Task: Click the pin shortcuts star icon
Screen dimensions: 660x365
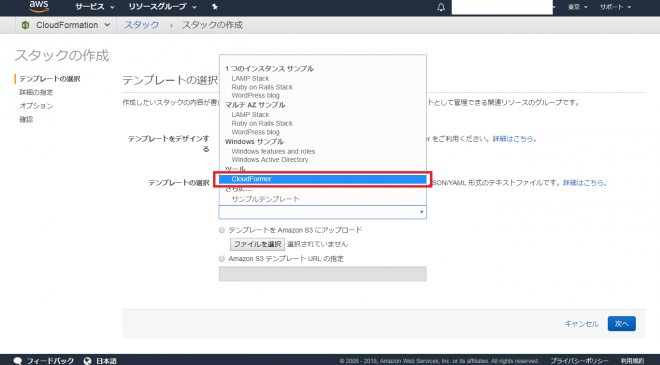Action: click(x=214, y=7)
